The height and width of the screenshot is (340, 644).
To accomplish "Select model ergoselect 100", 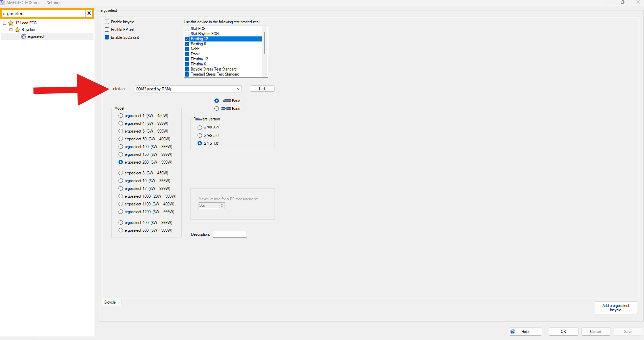I will point(121,147).
